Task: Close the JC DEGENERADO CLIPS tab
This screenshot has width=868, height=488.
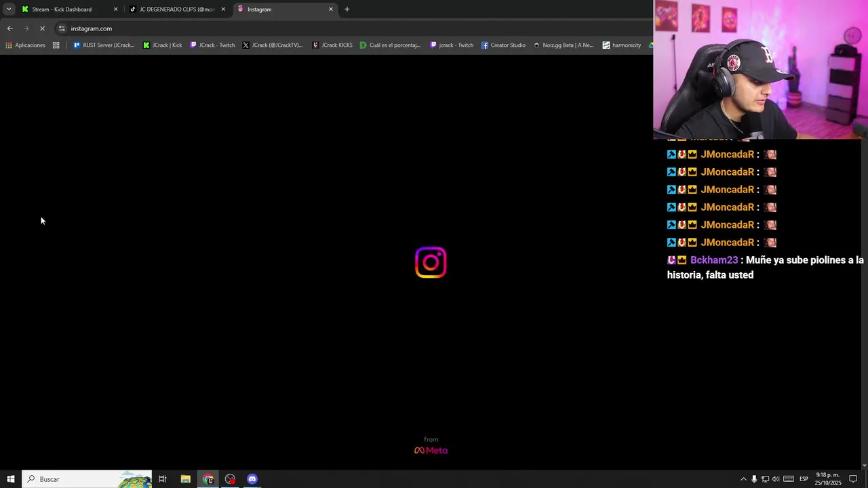Action: pyautogui.click(x=223, y=9)
